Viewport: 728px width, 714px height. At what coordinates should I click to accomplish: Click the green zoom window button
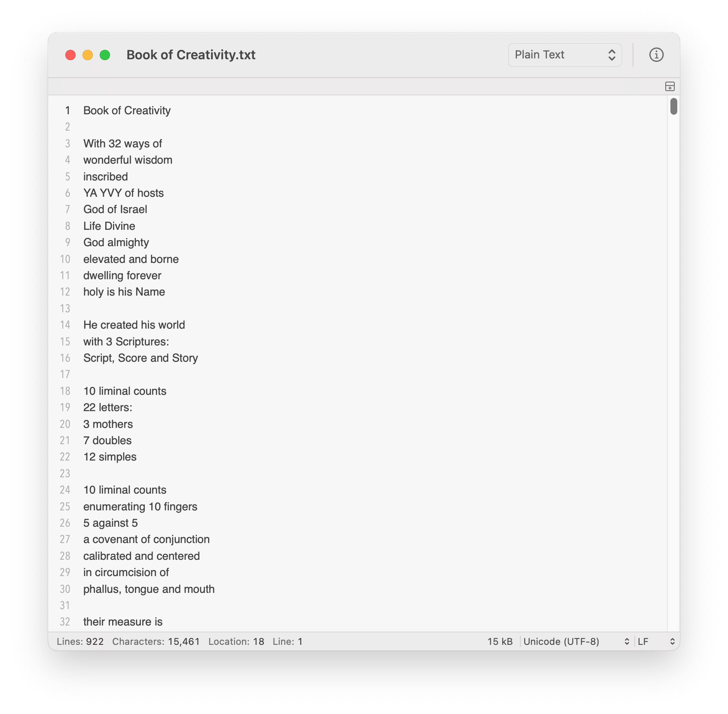[x=105, y=55]
